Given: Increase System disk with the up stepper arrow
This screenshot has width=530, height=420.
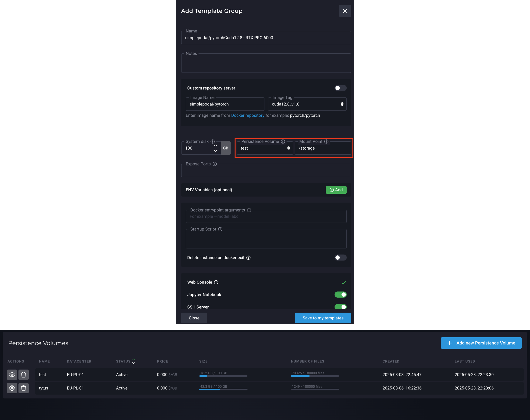Looking at the screenshot, I should 215,145.
